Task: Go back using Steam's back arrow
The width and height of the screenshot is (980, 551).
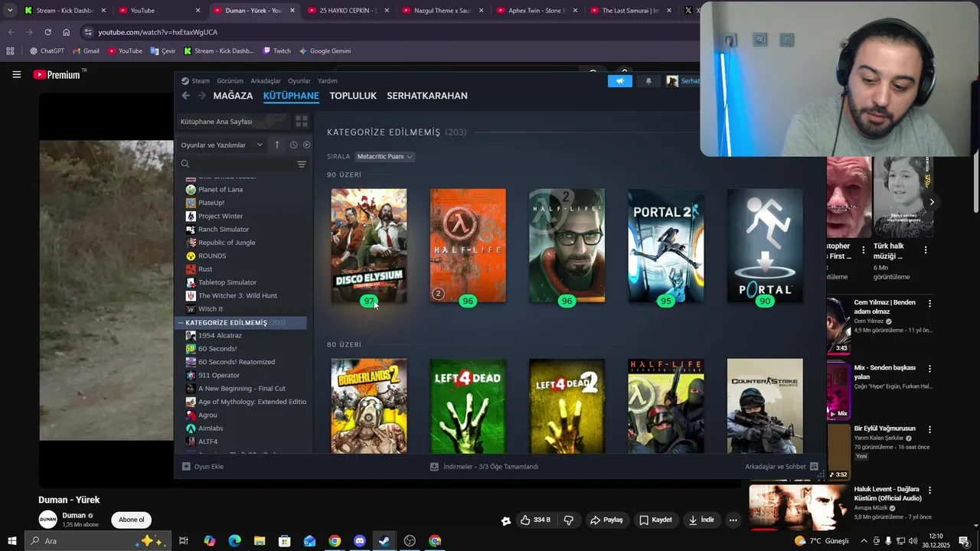Action: pyautogui.click(x=186, y=96)
